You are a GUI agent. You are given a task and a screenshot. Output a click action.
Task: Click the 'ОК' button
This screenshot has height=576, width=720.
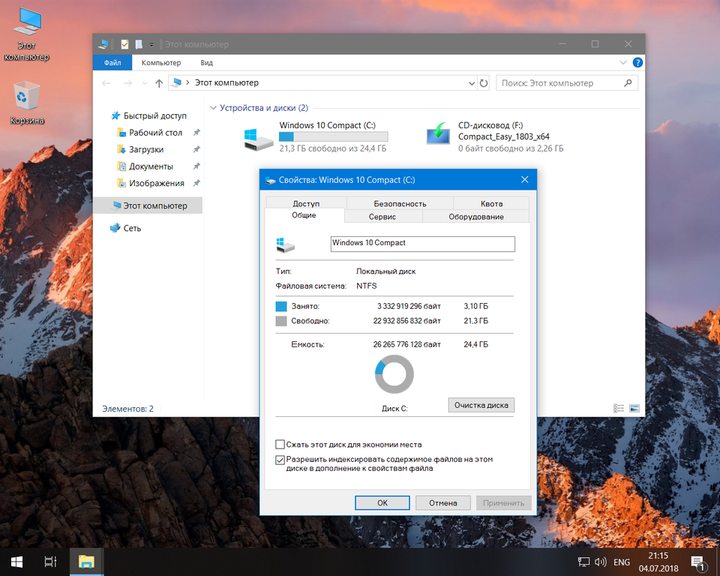[382, 503]
